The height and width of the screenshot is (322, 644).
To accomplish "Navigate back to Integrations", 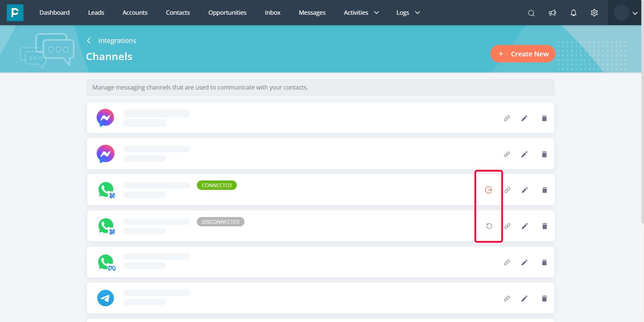I will click(x=117, y=40).
